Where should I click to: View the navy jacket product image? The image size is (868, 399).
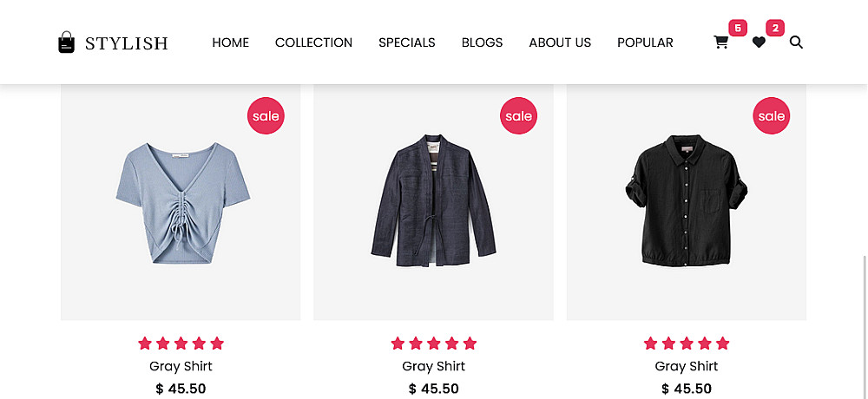pos(433,201)
